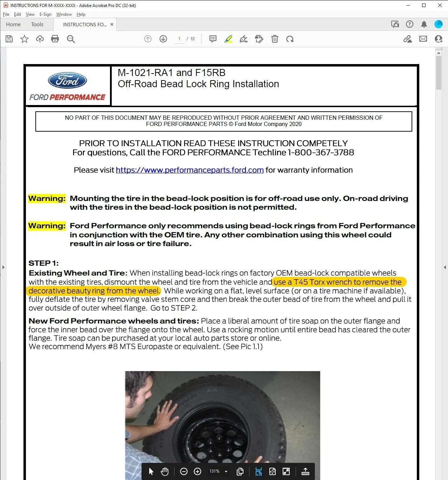Screen dimensions: 448x480
Task: Zoom in with plus button
Action: pyautogui.click(x=198, y=472)
